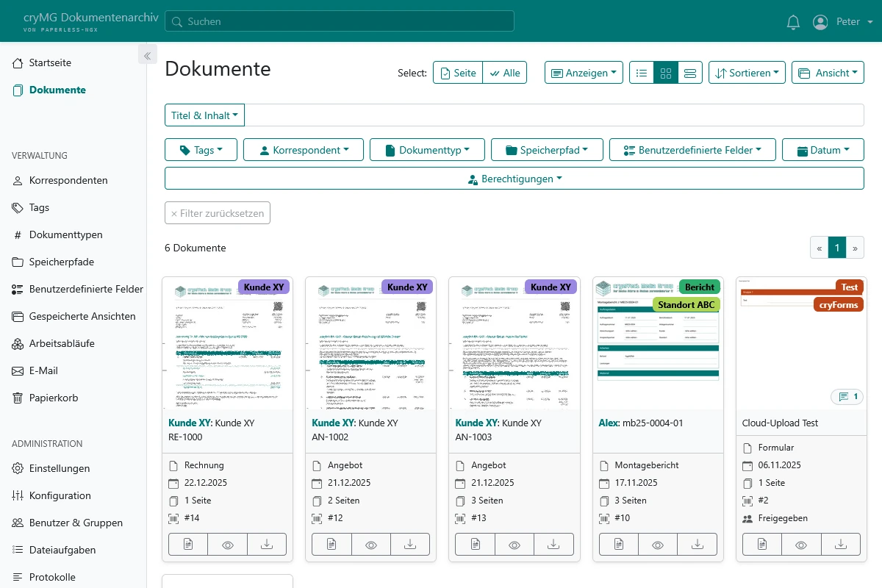The height and width of the screenshot is (588, 882).
Task: Expand the Datum filter dropdown
Action: click(822, 149)
